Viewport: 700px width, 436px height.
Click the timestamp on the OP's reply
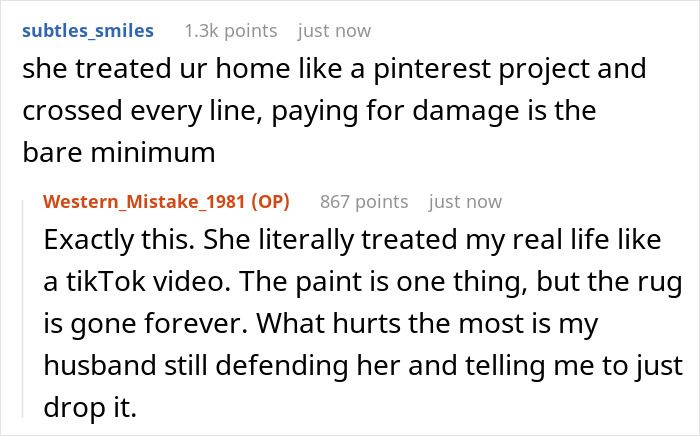coord(465,202)
